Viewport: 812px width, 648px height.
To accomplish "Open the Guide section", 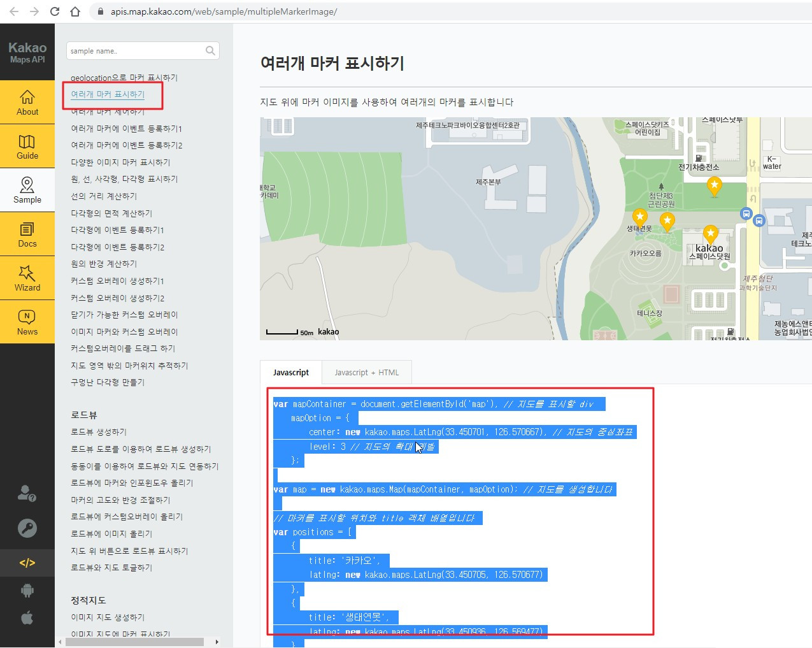I will point(27,146).
